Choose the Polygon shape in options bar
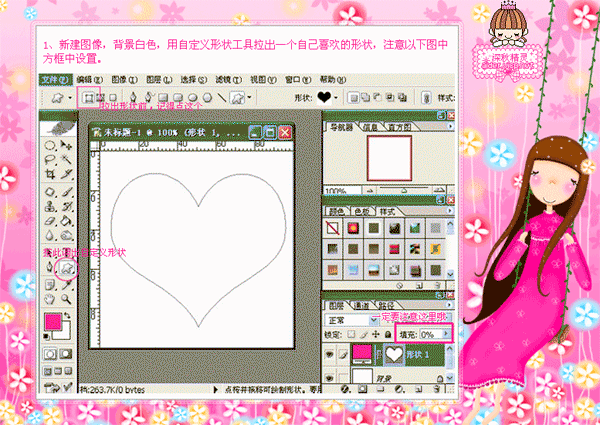Viewport: 600px width, 425px height. tap(207, 98)
